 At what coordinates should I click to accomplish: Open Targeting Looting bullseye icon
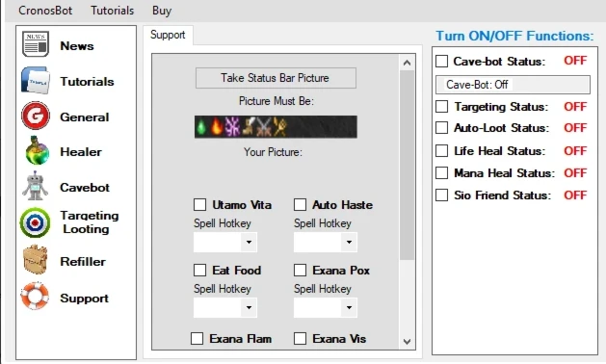[x=36, y=222]
